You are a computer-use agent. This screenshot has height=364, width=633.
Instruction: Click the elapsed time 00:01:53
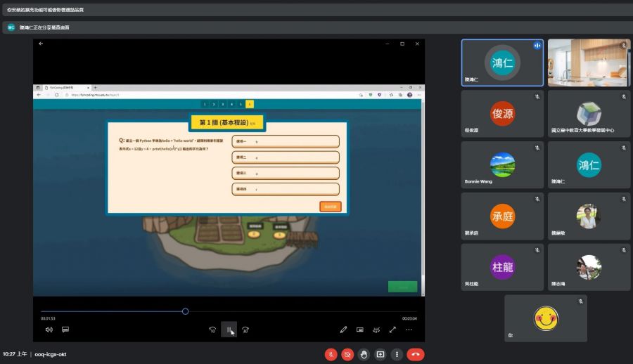tap(48, 318)
